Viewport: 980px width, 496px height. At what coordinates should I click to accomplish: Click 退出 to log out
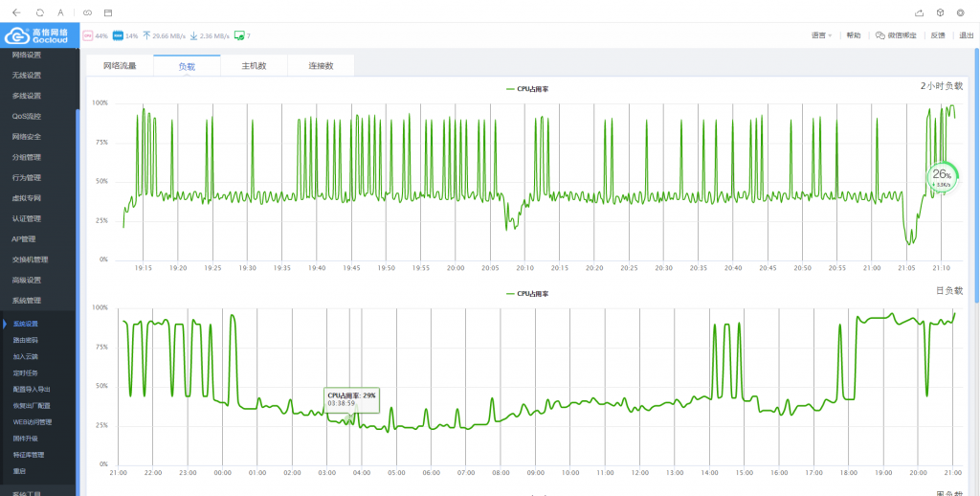967,35
